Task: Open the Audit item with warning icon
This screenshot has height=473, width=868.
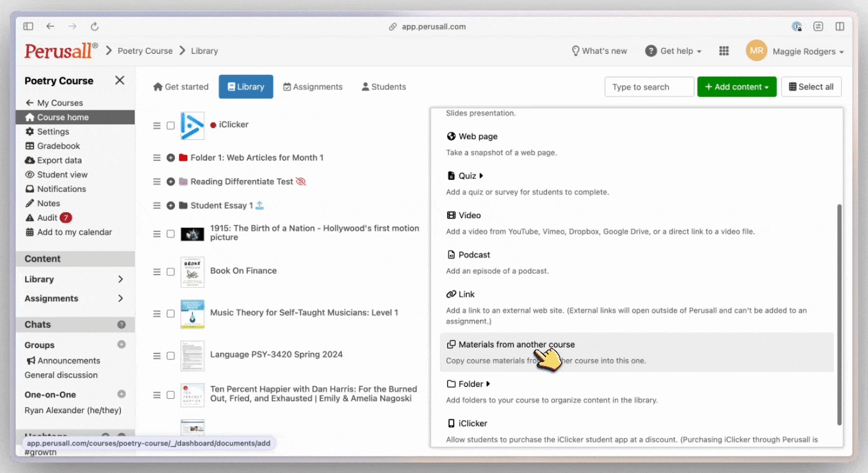Action: coord(47,217)
